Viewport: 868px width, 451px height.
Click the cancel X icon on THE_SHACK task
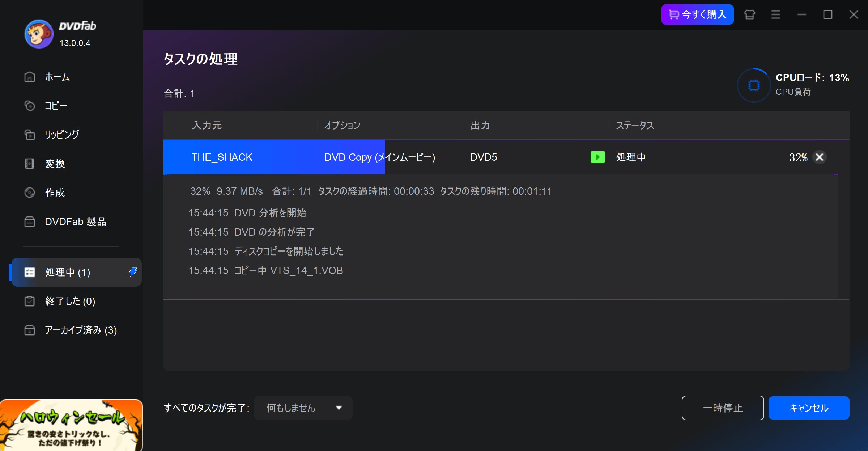click(819, 157)
